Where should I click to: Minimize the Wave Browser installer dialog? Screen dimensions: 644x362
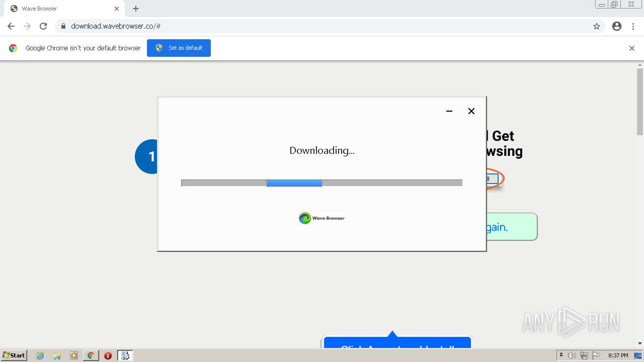pyautogui.click(x=449, y=111)
